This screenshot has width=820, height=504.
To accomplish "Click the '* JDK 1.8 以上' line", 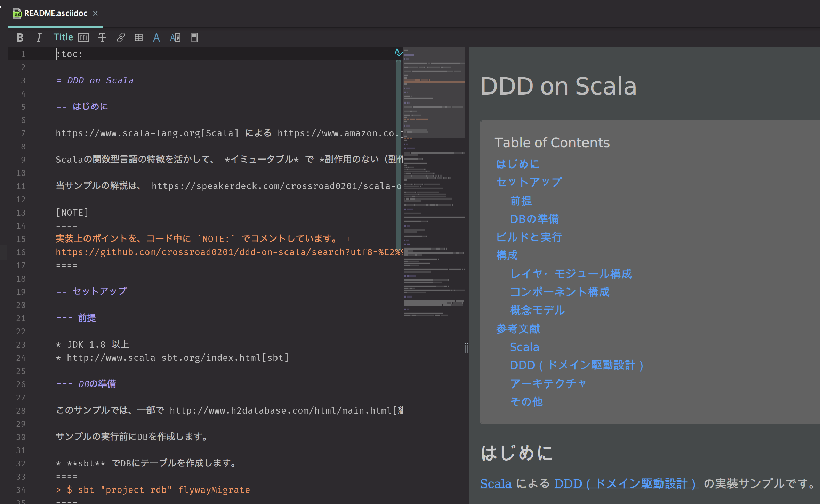I will click(x=93, y=344).
